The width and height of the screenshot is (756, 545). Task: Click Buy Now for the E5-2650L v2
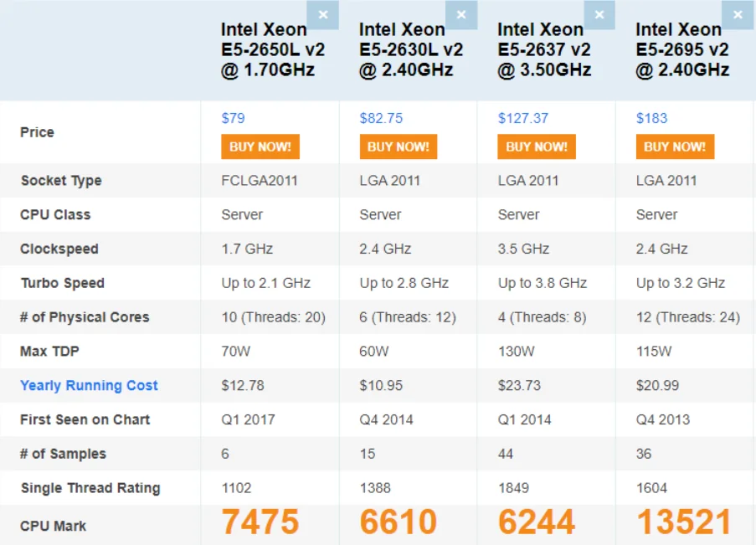260,147
